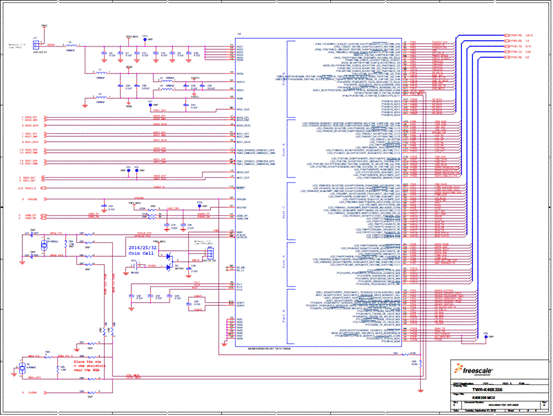Select the Port C group label on MCU

click(x=284, y=212)
